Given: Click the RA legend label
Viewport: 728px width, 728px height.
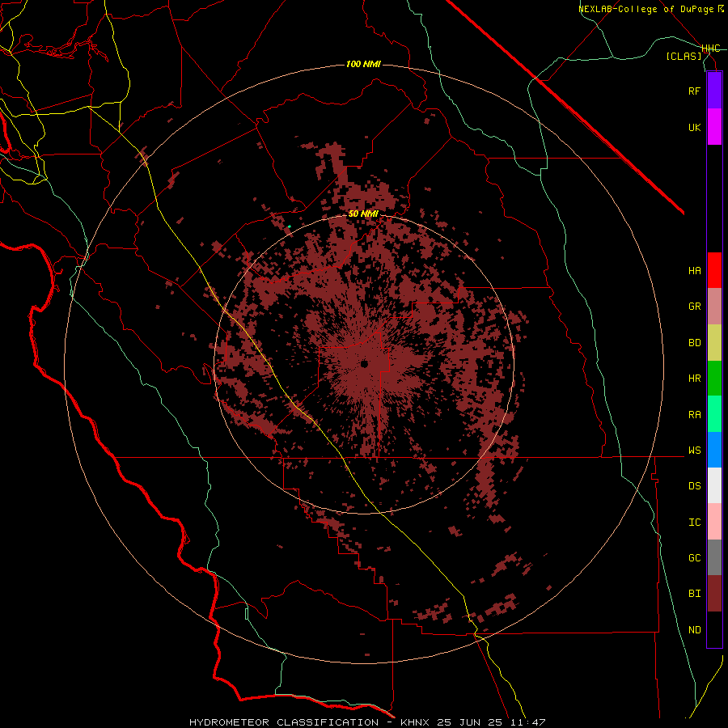Looking at the screenshot, I should coord(694,415).
